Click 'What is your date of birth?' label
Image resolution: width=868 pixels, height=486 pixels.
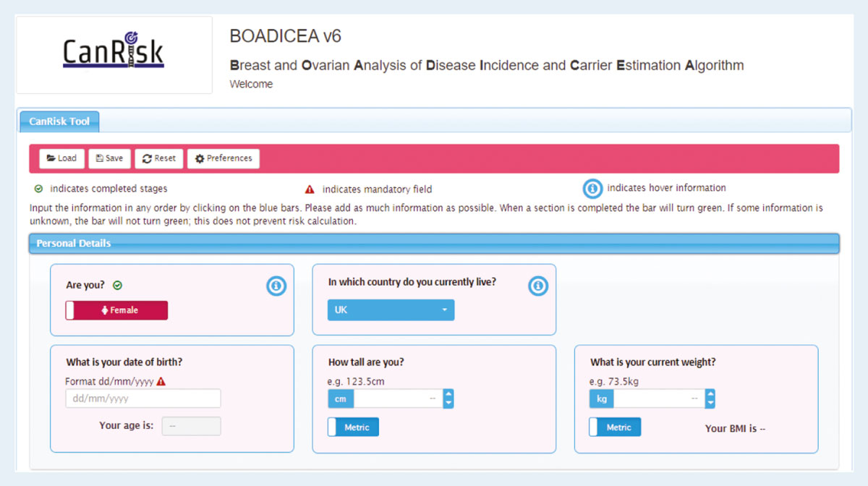pos(124,363)
